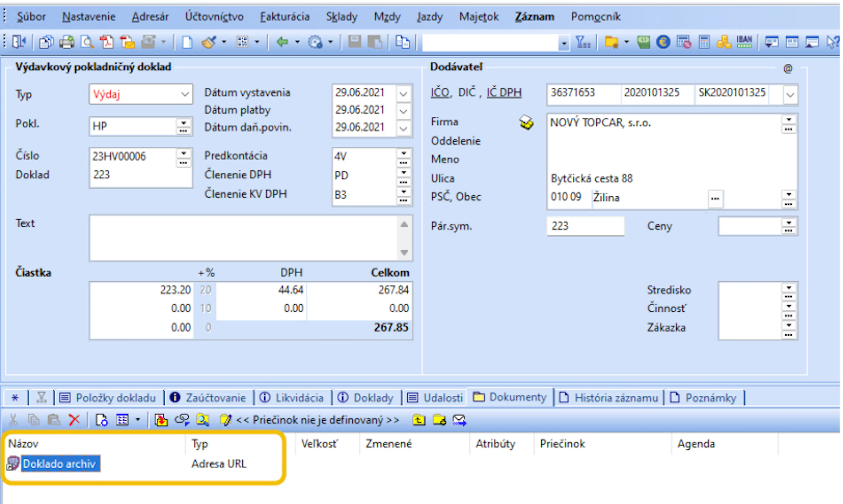The image size is (843, 504).
Task: Click the green banknote icon
Action: pyautogui.click(x=643, y=43)
